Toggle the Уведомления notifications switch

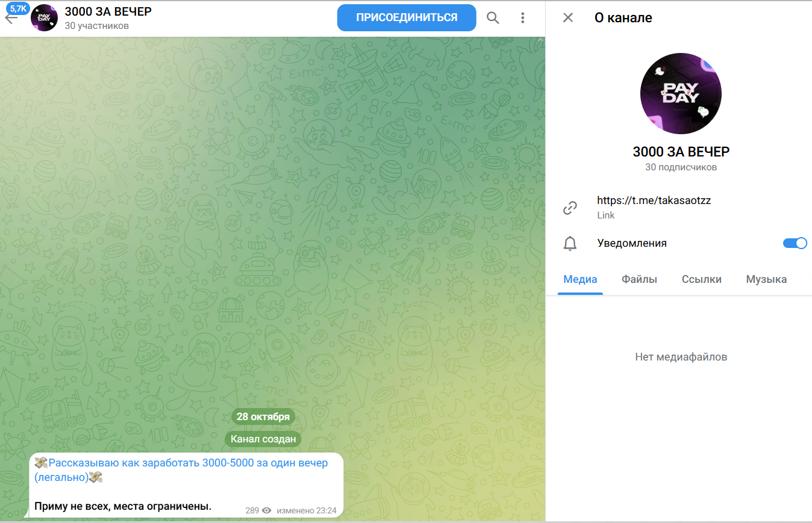795,243
